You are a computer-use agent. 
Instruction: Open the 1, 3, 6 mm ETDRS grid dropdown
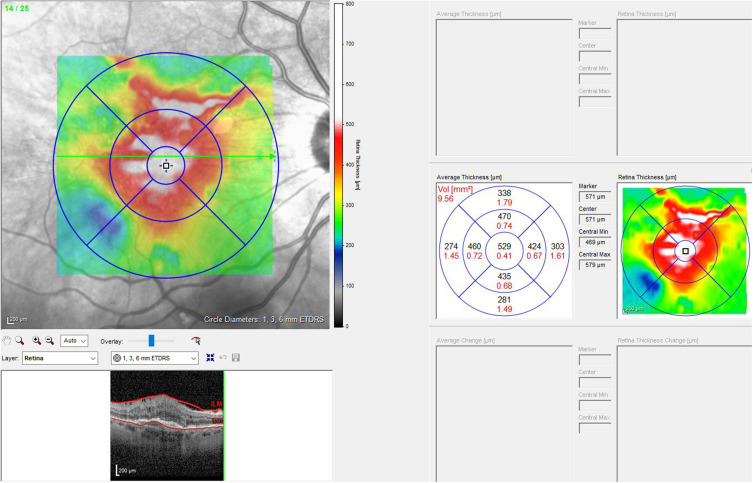click(x=155, y=357)
